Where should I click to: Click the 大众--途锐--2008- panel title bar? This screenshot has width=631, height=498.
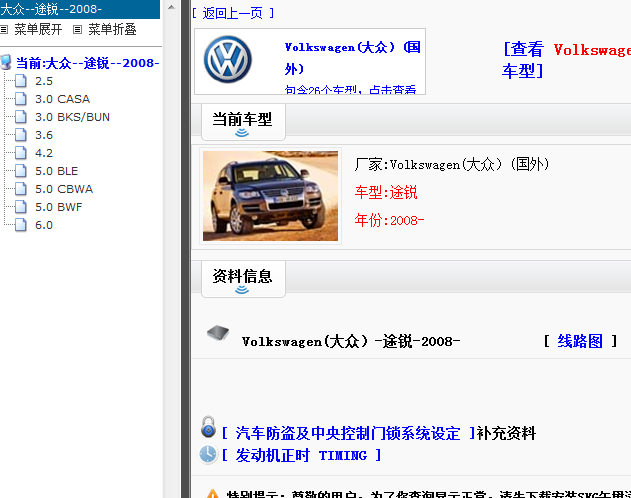[x=80, y=9]
